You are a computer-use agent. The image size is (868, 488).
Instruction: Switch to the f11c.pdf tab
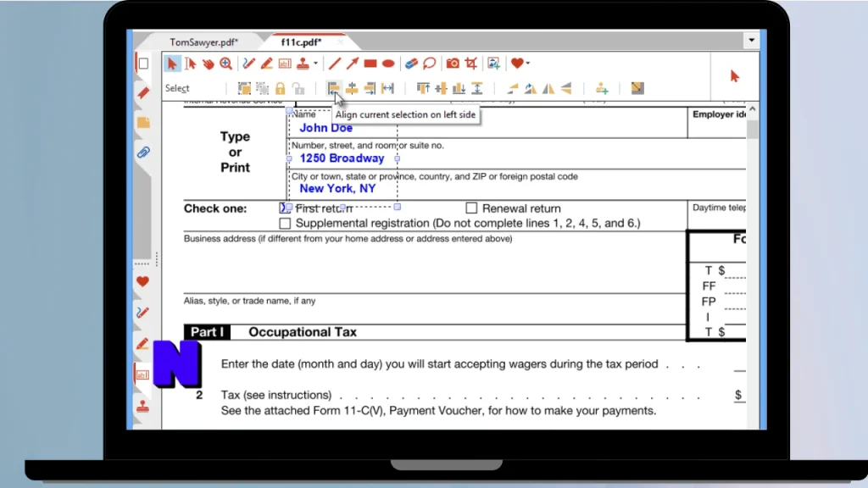pyautogui.click(x=301, y=42)
